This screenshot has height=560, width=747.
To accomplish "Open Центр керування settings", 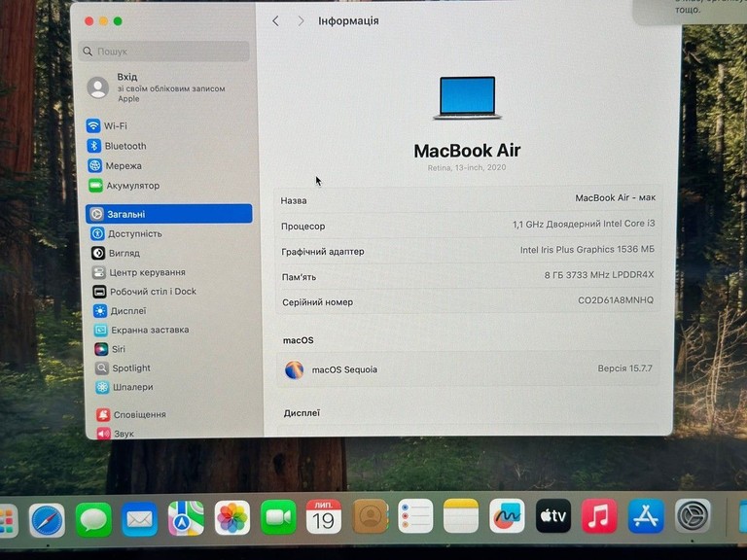I will click(139, 272).
